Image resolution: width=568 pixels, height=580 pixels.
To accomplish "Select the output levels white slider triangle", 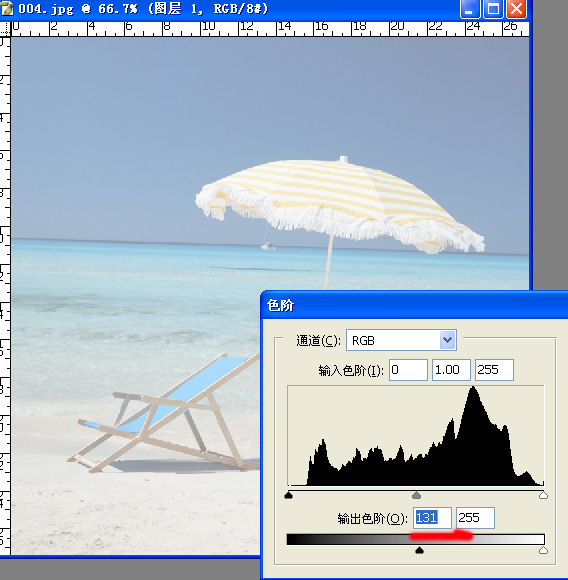I will [543, 550].
